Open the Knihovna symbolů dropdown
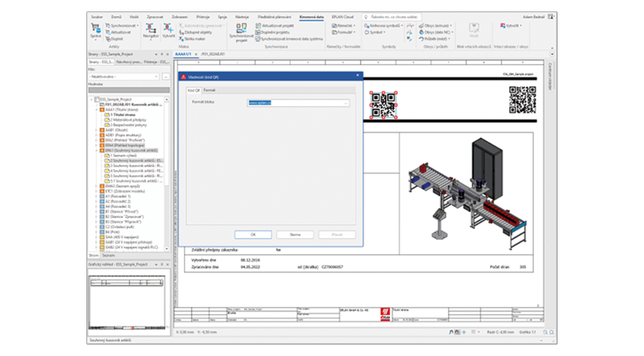Image resolution: width=644 pixels, height=356 pixels. click(383, 26)
